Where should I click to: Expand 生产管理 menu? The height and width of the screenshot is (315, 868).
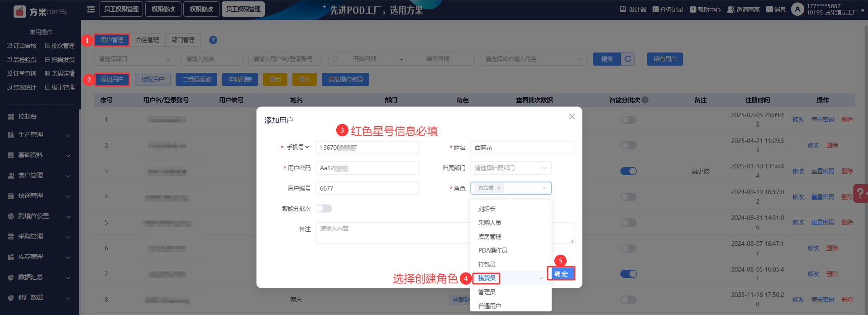tap(39, 135)
